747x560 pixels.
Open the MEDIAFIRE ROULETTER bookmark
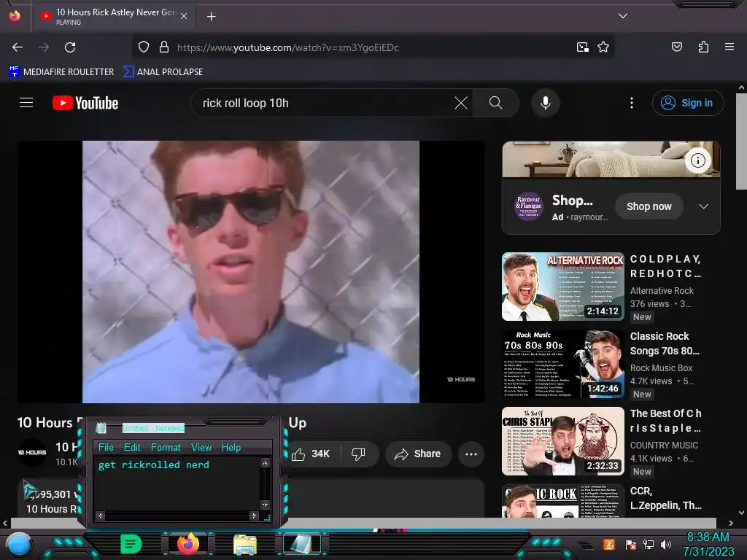pyautogui.click(x=61, y=72)
